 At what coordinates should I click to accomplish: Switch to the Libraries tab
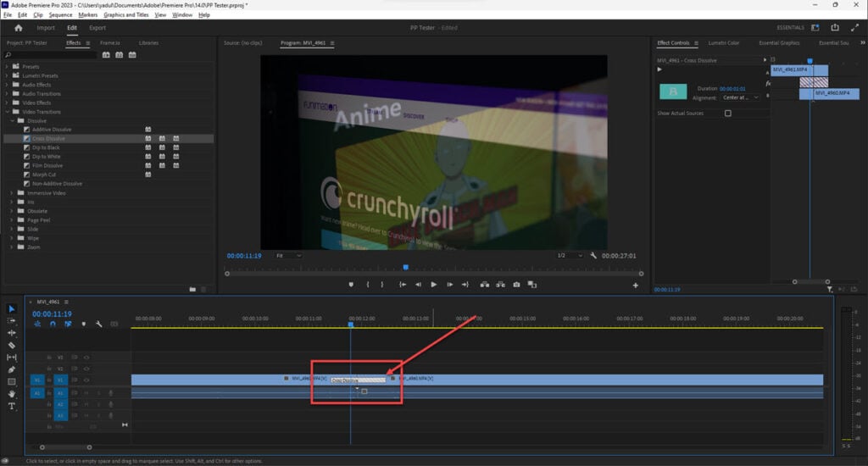148,42
